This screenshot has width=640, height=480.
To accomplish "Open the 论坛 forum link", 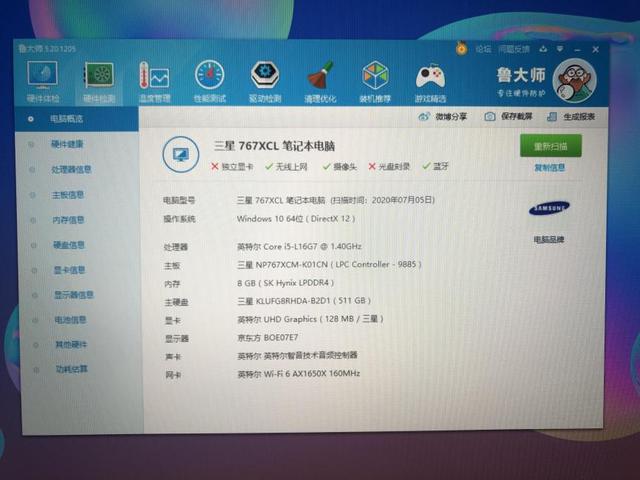I will coord(483,49).
